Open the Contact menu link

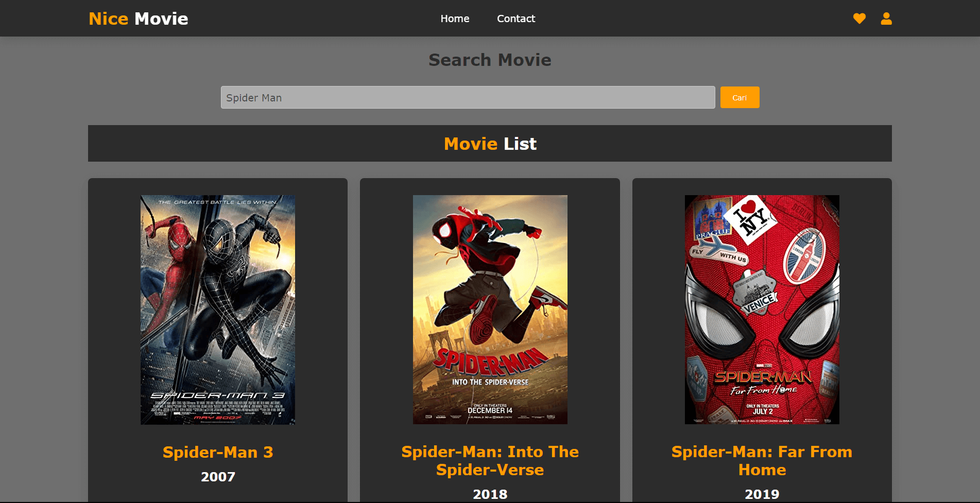click(515, 19)
